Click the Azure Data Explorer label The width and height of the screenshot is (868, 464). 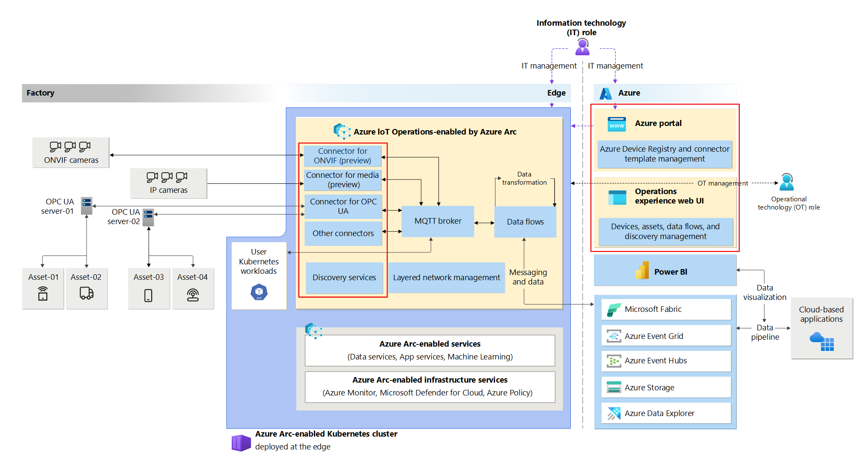pyautogui.click(x=659, y=413)
